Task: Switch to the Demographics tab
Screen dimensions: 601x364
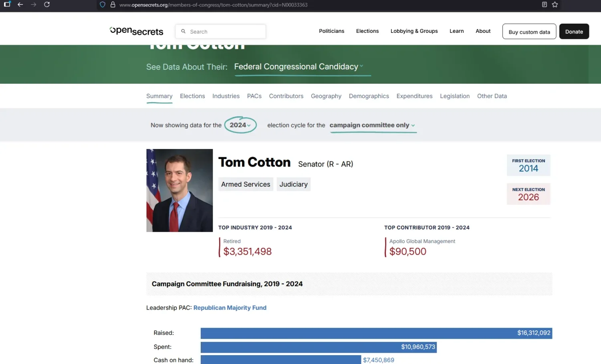Action: point(369,96)
